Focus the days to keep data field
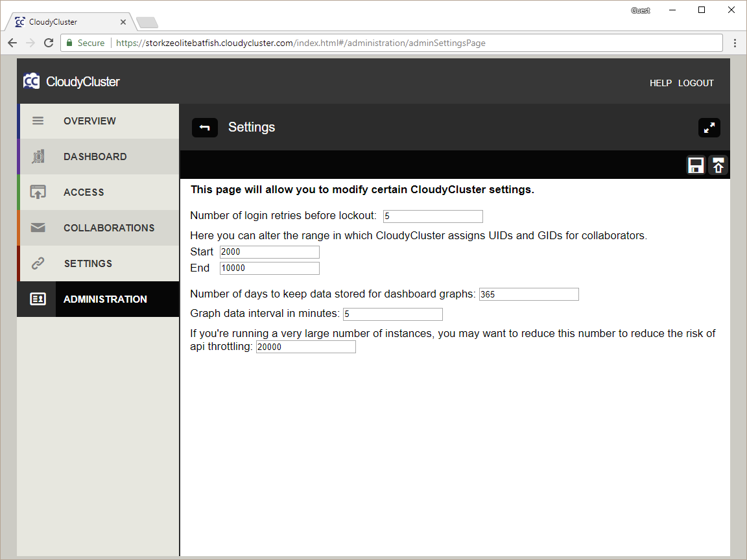Image resolution: width=747 pixels, height=560 pixels. [529, 294]
